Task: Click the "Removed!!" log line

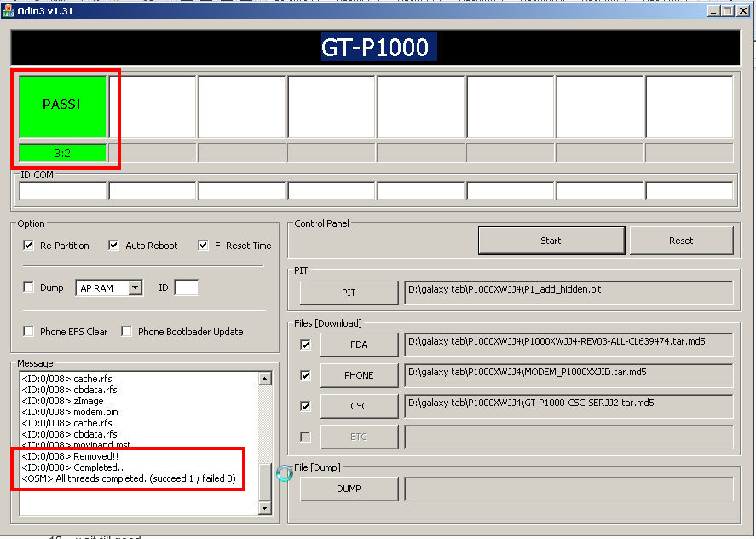Action: pos(71,456)
